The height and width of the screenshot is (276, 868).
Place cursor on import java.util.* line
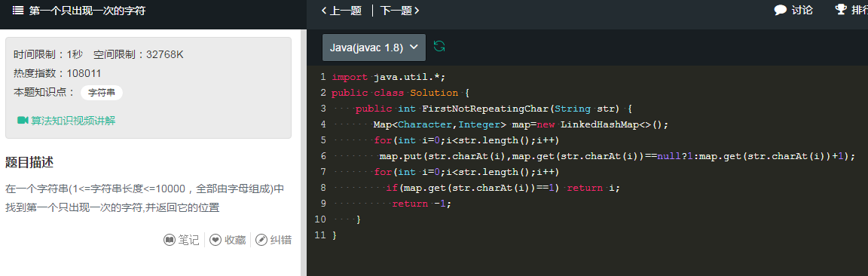[389, 76]
